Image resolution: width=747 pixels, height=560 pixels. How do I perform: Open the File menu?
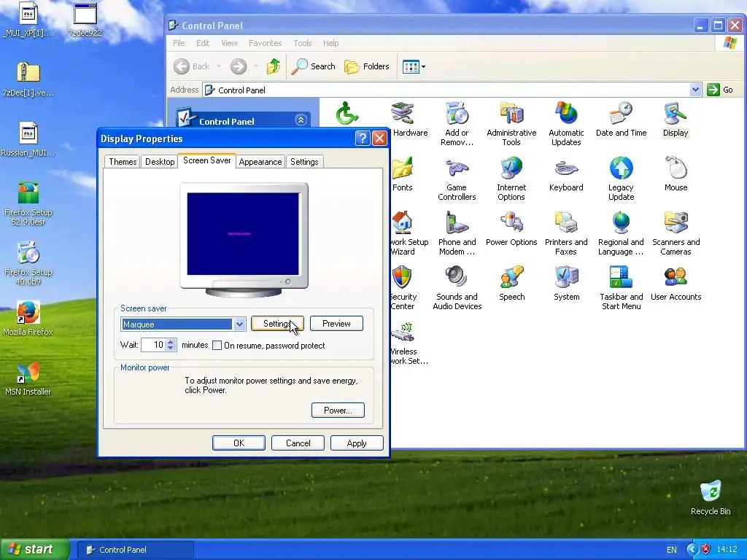point(179,43)
